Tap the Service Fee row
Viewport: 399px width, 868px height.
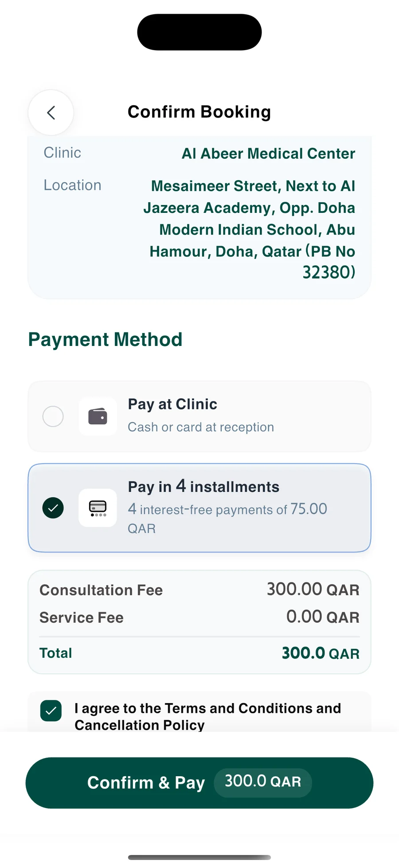(x=199, y=617)
